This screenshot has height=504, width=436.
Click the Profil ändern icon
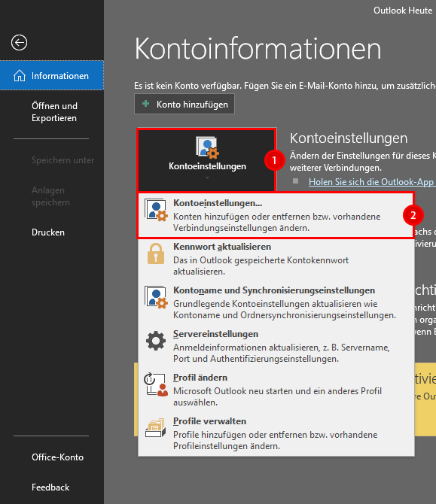[156, 384]
